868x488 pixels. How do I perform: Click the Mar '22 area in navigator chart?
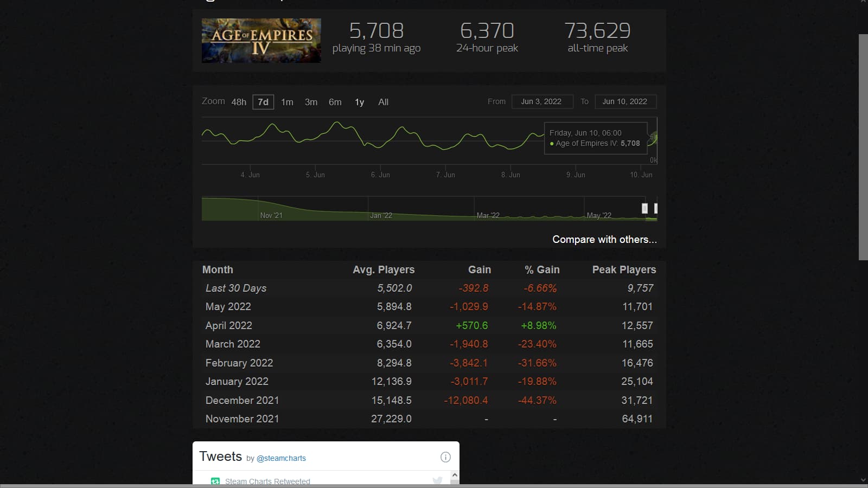488,215
